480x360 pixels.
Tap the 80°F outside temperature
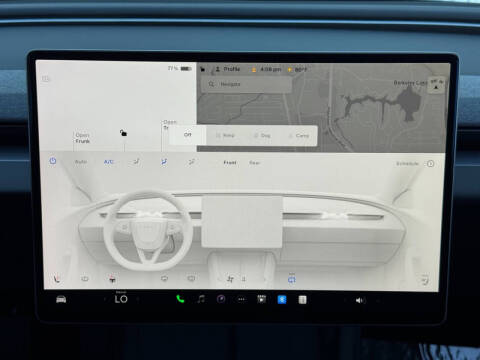301,70
